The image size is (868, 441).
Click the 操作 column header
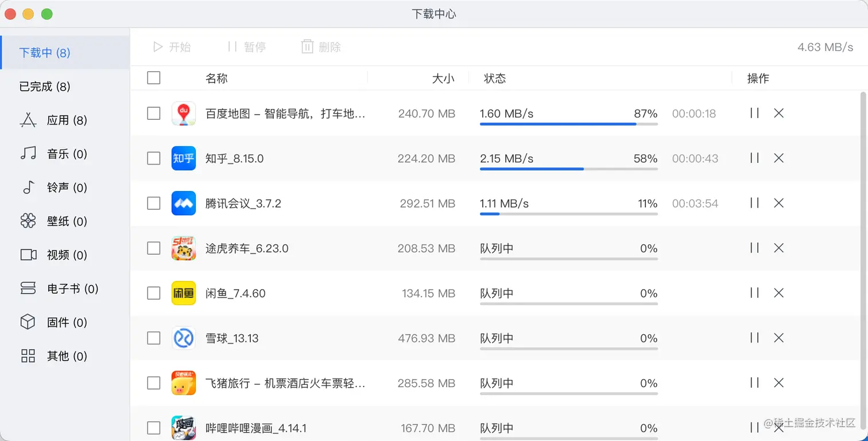(x=758, y=79)
